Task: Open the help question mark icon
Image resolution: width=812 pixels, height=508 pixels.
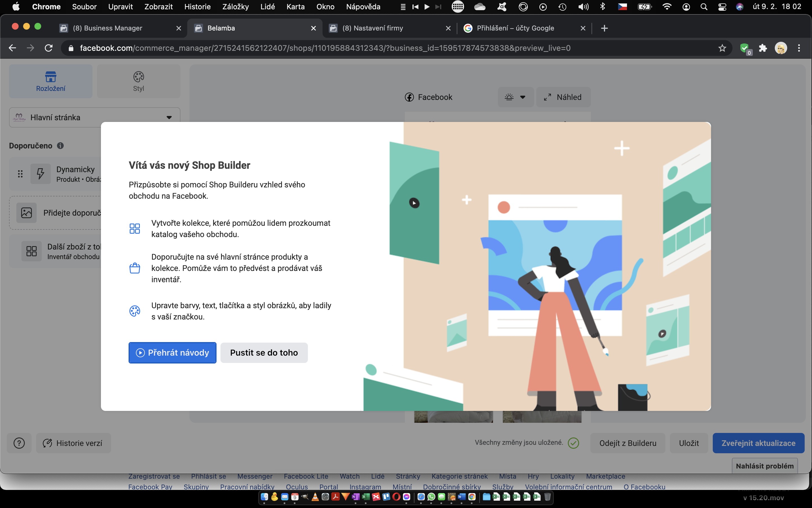Action: pyautogui.click(x=19, y=443)
